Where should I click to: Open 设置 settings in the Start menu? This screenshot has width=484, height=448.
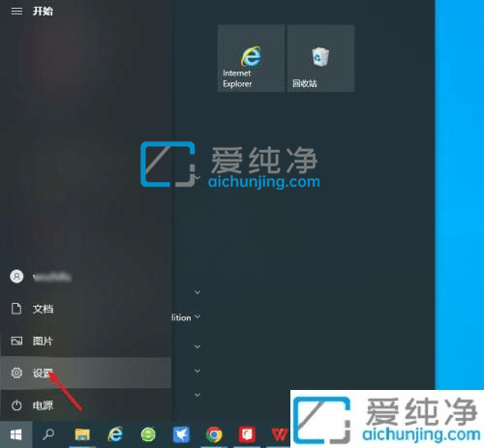(85, 373)
